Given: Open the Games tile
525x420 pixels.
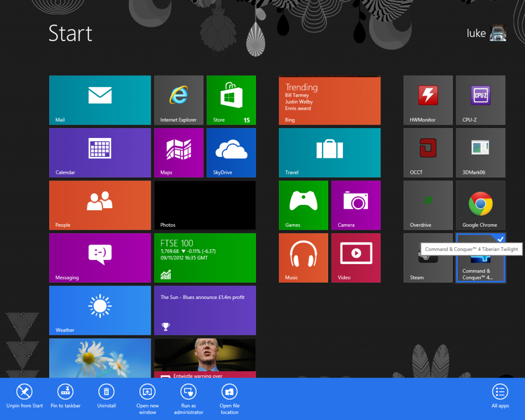Looking at the screenshot, I should 304,205.
